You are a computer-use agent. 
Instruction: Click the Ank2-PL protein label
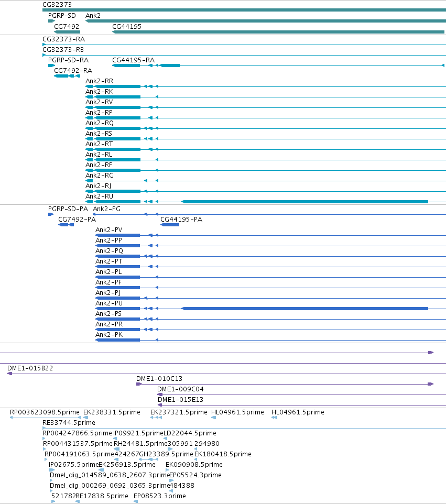[x=108, y=272]
